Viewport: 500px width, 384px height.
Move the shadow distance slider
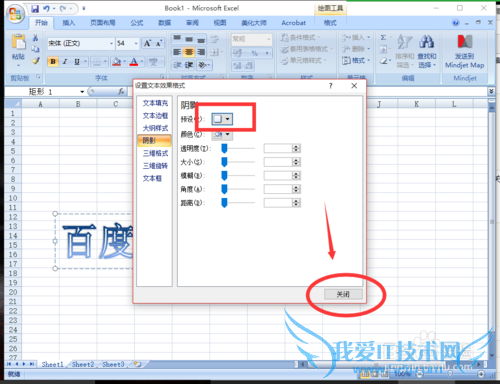(x=224, y=202)
